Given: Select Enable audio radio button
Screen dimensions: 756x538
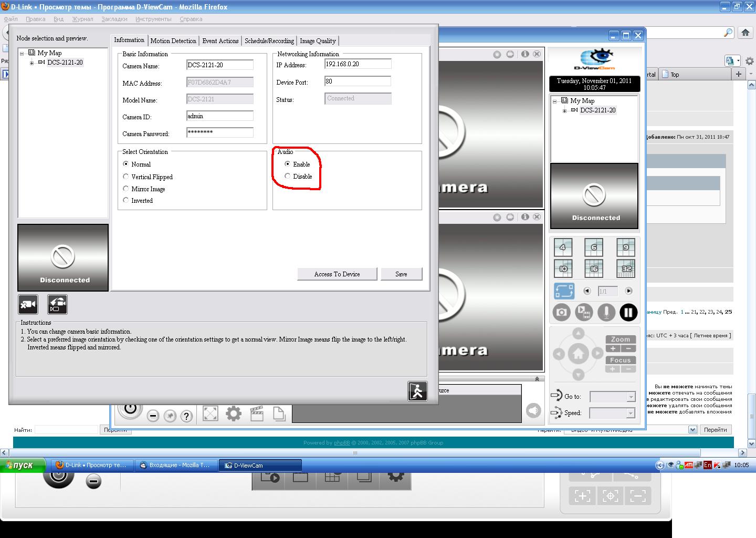Looking at the screenshot, I should [287, 164].
